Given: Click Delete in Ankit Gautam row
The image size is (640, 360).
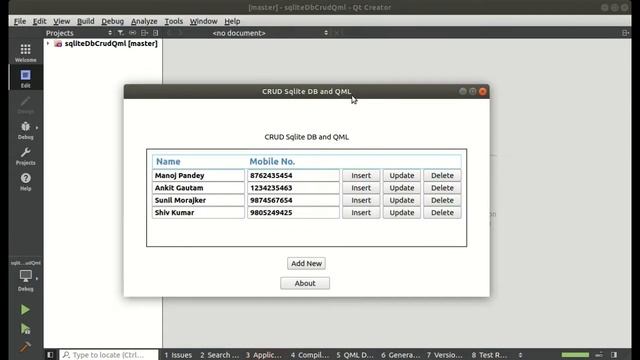Looking at the screenshot, I should coord(442,188).
